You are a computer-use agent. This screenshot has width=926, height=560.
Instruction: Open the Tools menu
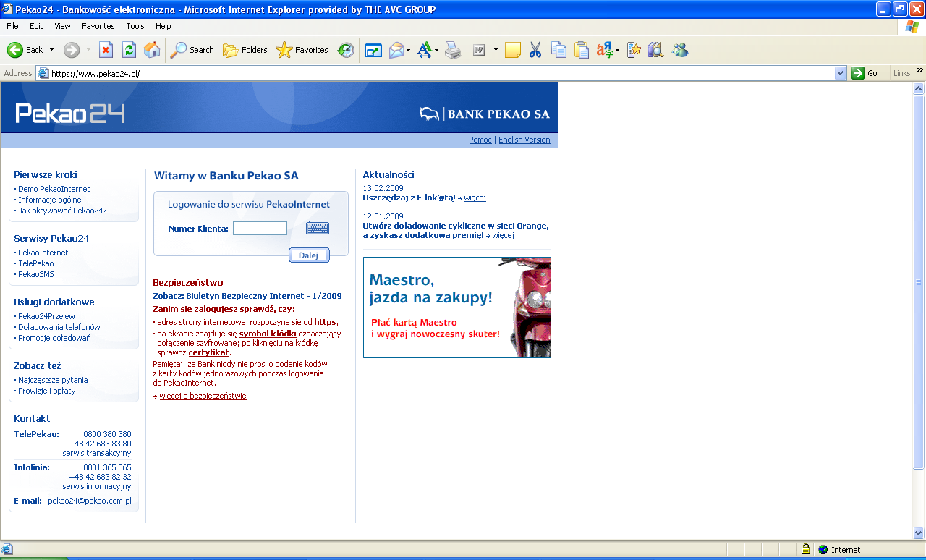click(135, 26)
